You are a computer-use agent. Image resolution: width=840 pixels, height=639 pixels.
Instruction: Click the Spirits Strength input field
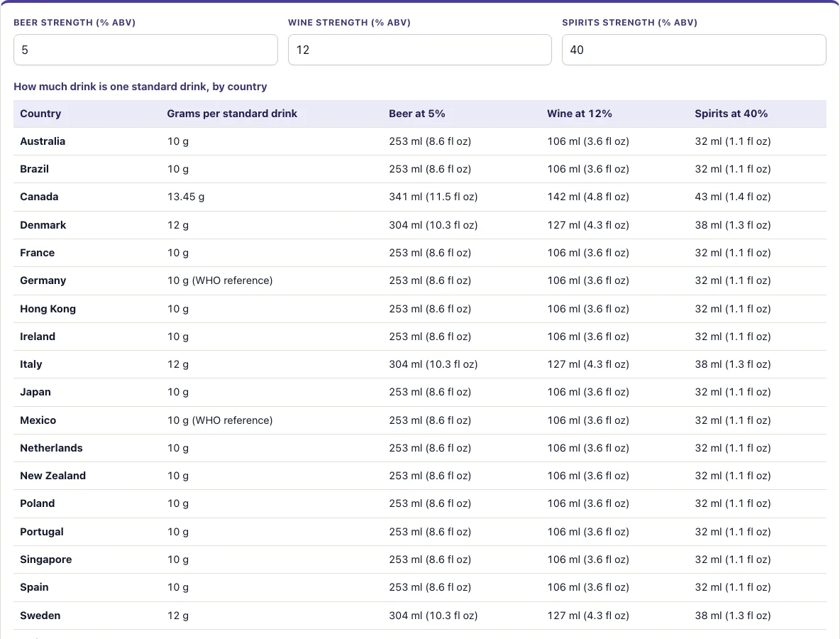pyautogui.click(x=694, y=50)
